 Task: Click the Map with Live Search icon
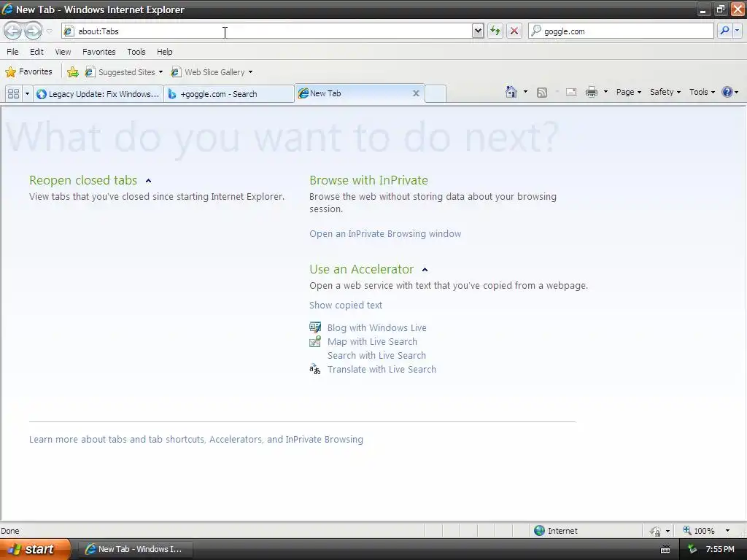click(315, 341)
